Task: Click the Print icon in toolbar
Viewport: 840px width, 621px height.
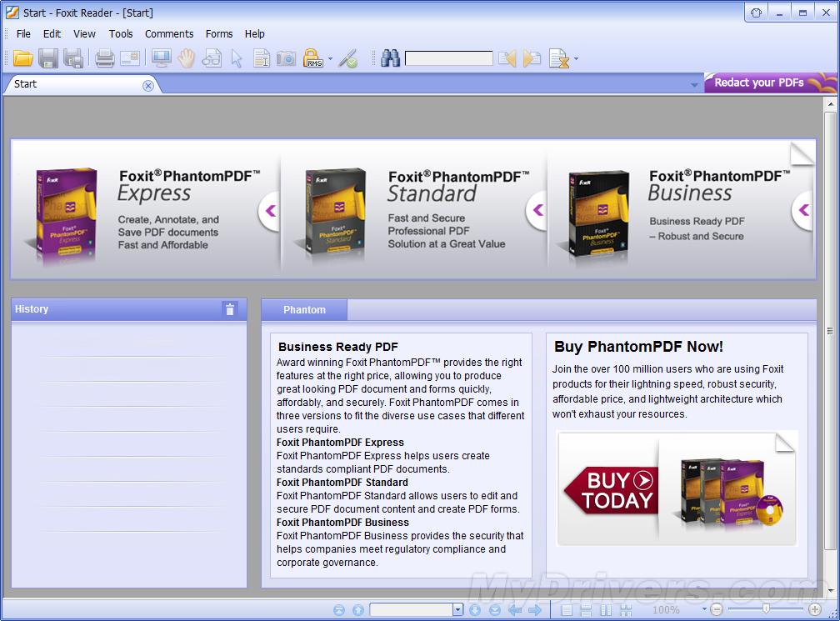Action: (x=104, y=58)
